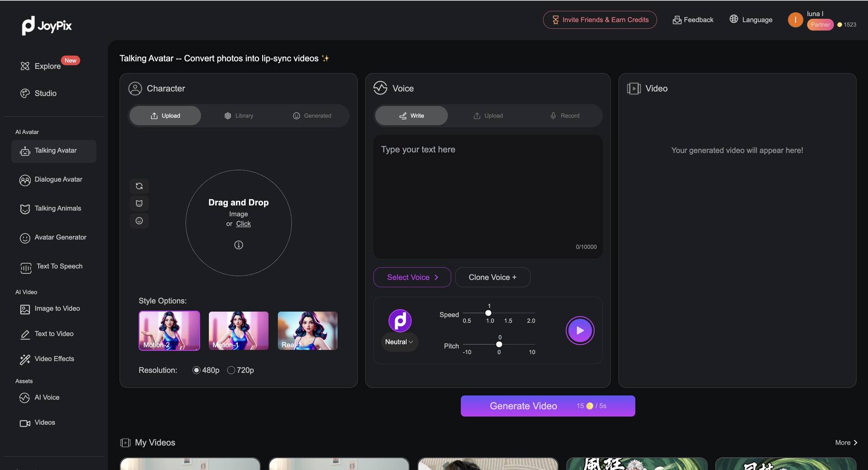Click Invite Friends & Earn Credits
Screen dimensions: 868x470
(599, 20)
